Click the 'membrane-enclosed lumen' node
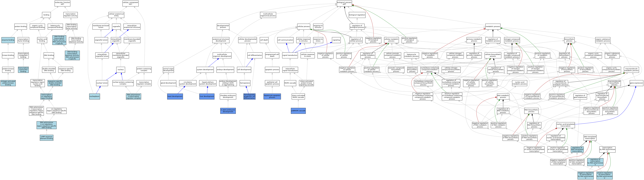This screenshot has height=180, width=644. [x=101, y=27]
